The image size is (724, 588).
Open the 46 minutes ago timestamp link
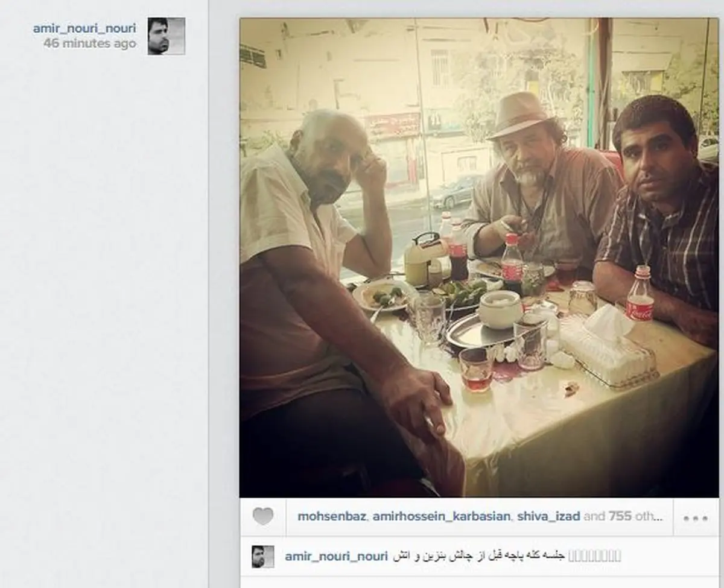coord(90,43)
